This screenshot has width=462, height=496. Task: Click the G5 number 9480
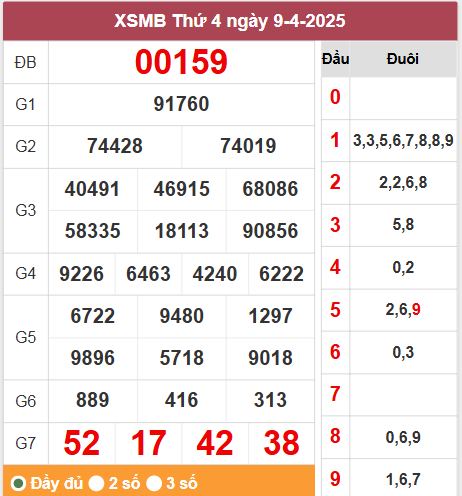click(x=182, y=316)
